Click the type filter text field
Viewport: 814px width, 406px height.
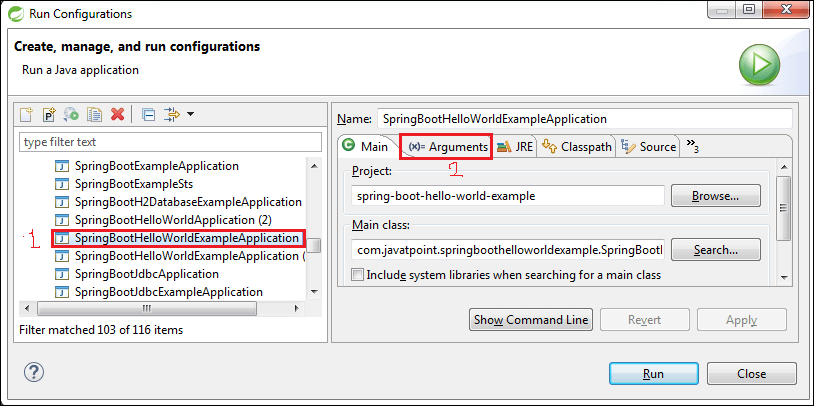coord(171,142)
